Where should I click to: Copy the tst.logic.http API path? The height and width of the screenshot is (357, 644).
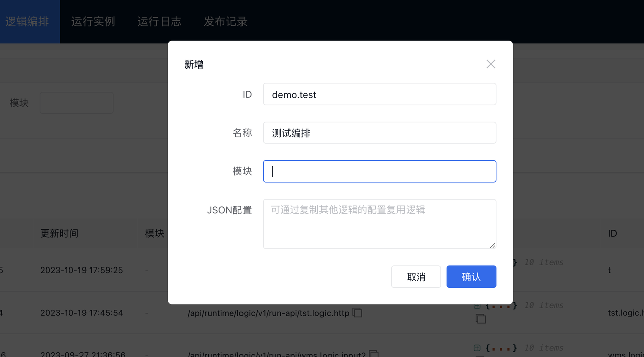pos(357,313)
